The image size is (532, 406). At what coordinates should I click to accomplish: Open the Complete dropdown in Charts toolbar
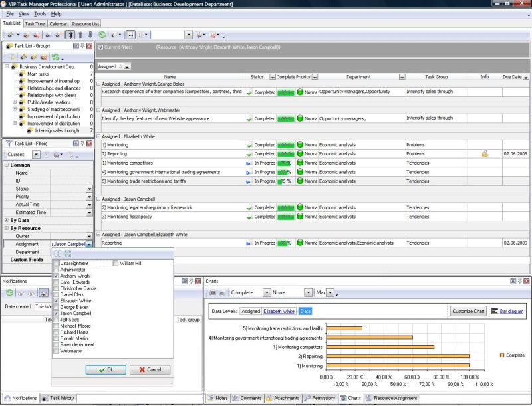tap(266, 292)
